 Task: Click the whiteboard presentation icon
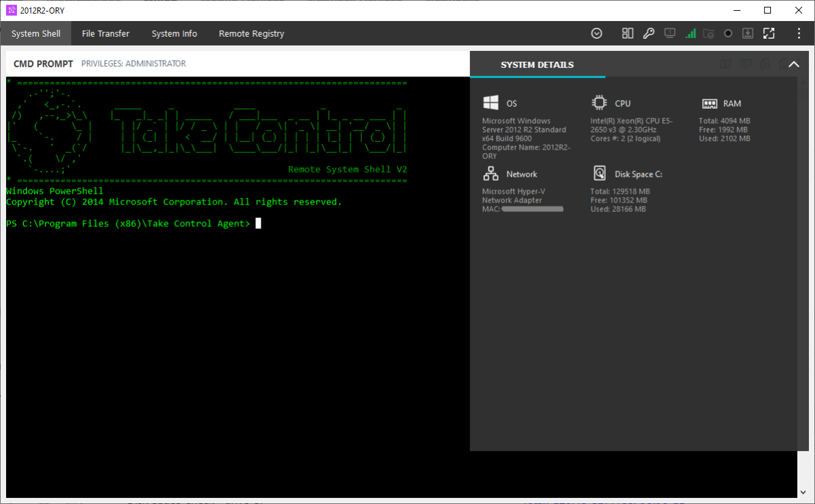pos(746,63)
